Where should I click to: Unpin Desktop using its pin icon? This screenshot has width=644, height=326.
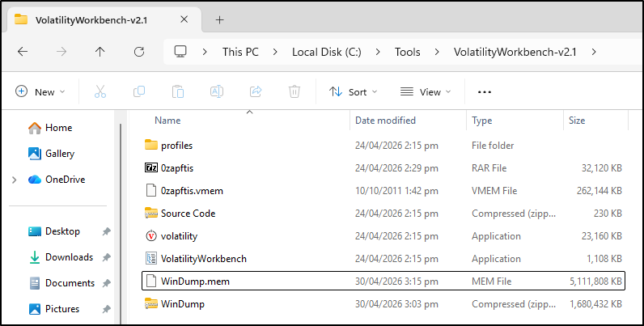click(106, 231)
